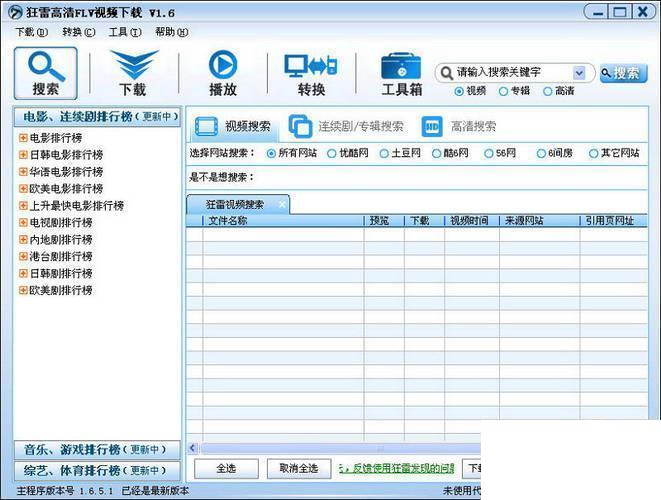Open the 下载 download toolbar button
This screenshot has width=661, height=500.
[134, 73]
